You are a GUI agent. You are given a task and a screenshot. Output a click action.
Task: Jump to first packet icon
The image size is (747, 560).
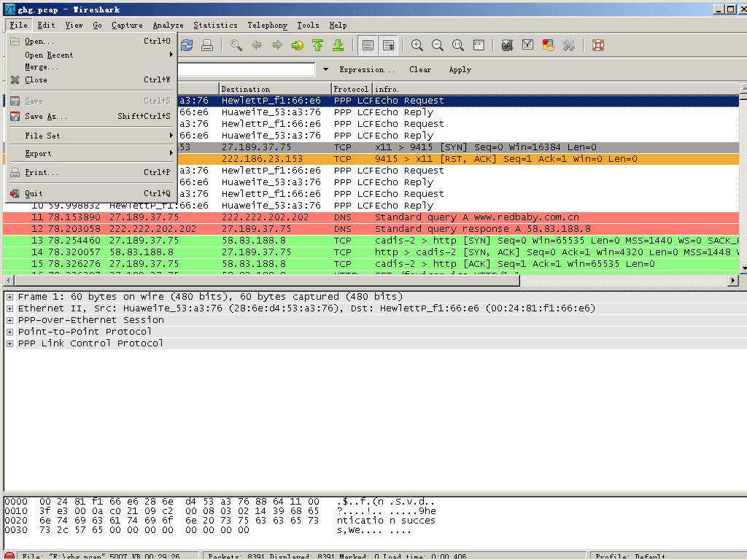(318, 45)
